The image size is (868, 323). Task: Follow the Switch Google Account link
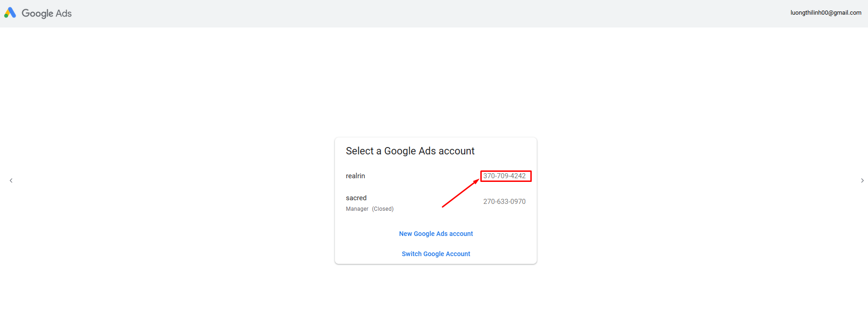436,254
